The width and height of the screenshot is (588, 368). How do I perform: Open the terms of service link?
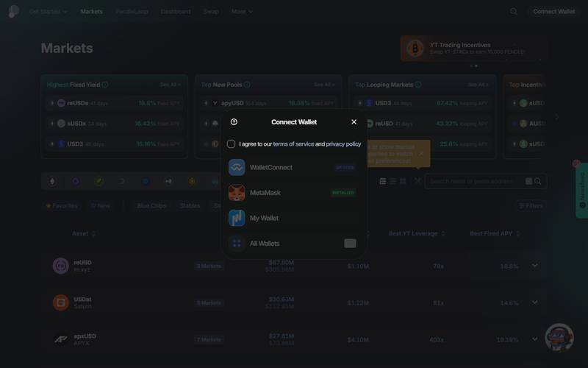coord(293,144)
